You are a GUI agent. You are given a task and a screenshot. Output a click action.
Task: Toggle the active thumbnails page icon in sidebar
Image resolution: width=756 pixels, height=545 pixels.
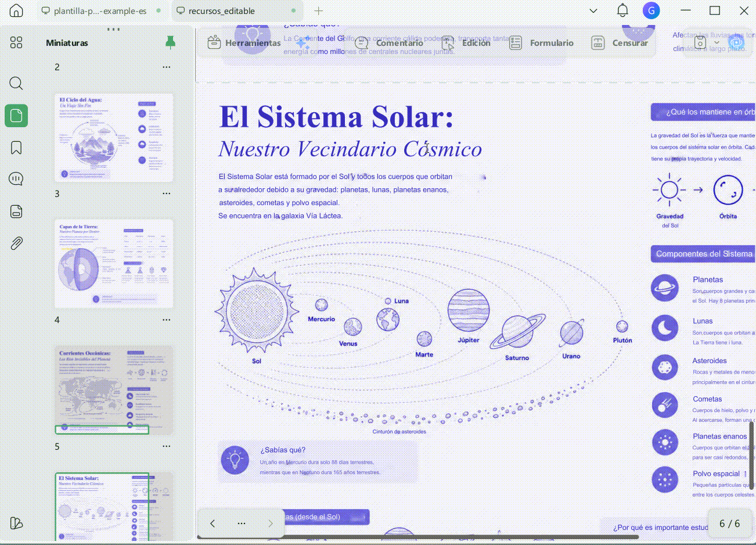pyautogui.click(x=16, y=116)
